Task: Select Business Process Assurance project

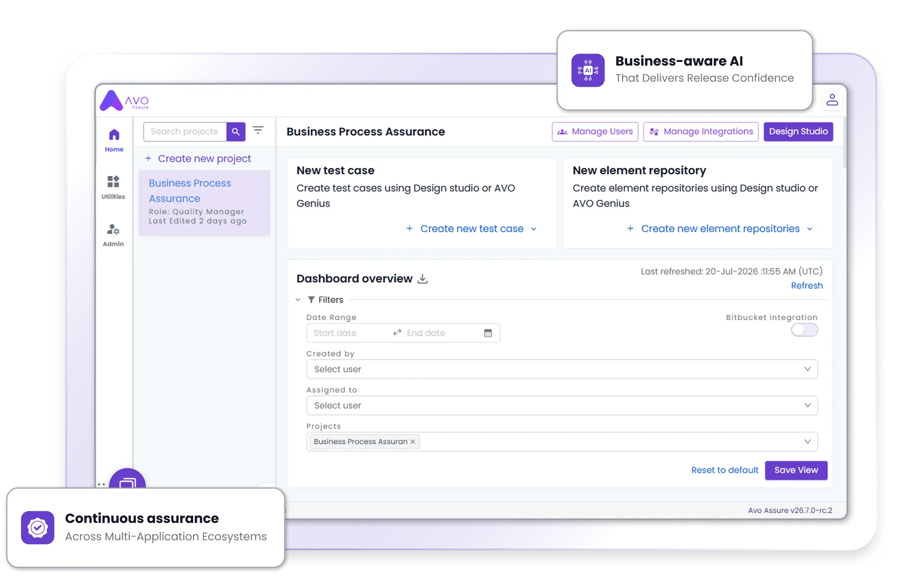Action: (x=204, y=203)
